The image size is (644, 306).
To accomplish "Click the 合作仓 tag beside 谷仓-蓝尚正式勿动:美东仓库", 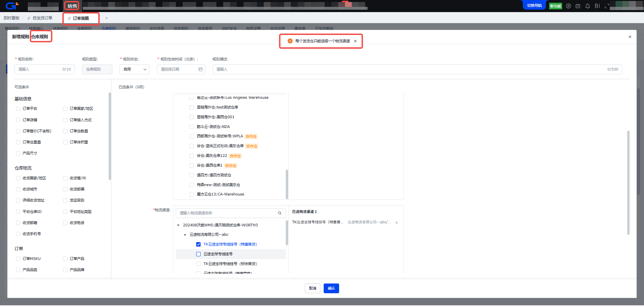I will (x=252, y=146).
